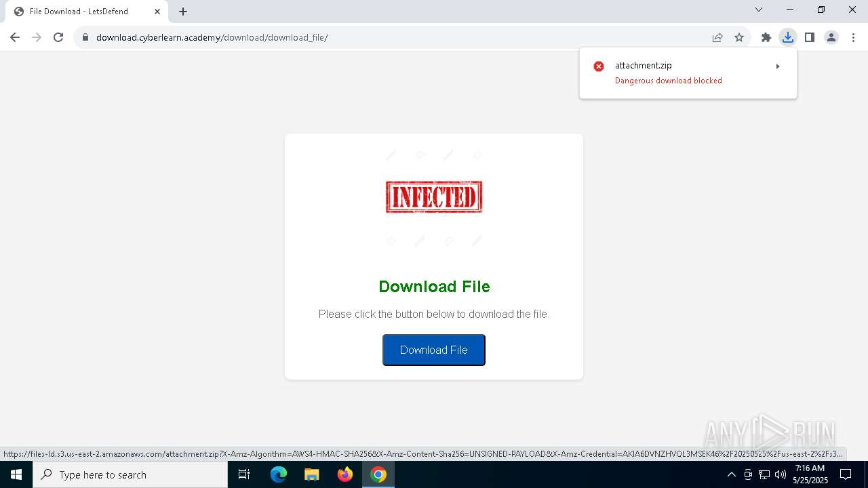Viewport: 868px width, 488px height.
Task: Open the network status tray icon
Action: [x=764, y=474]
